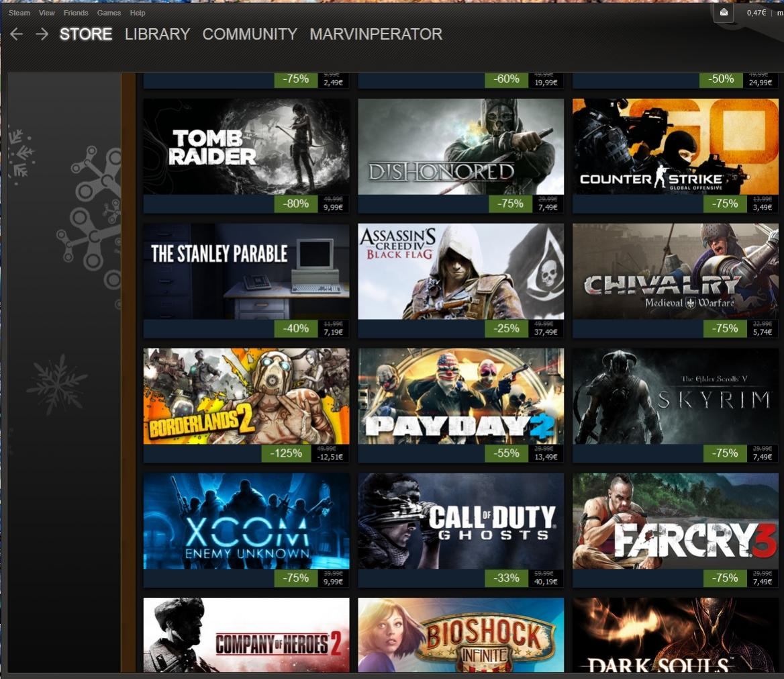Switch to the COMMUNITY tab
Viewport: 784px width, 679px height.
tap(250, 34)
